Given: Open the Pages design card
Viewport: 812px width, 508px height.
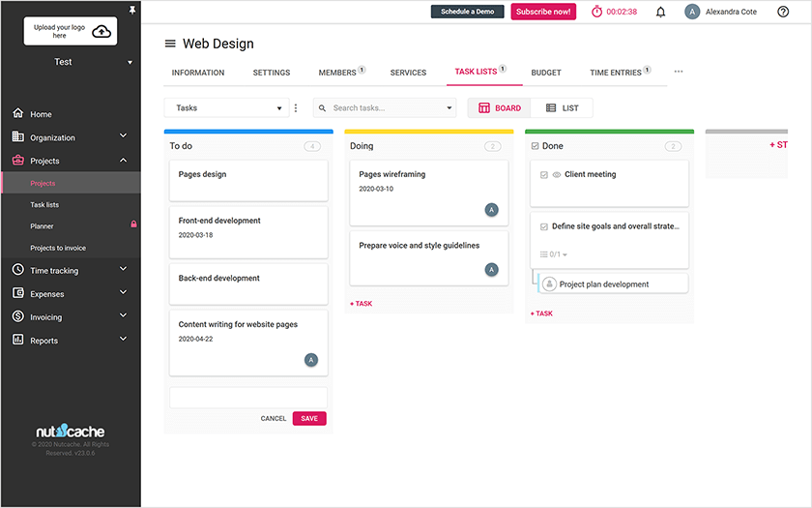Looking at the screenshot, I should click(x=248, y=180).
